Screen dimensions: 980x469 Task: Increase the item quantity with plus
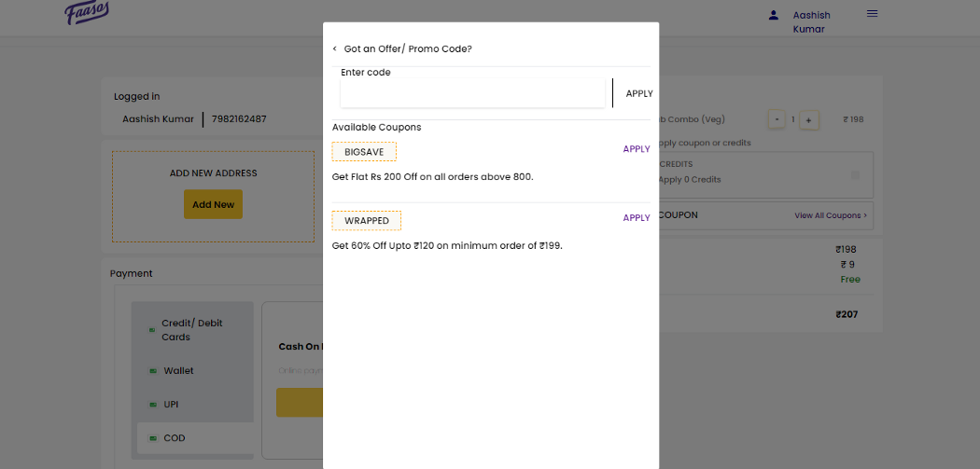coord(809,119)
